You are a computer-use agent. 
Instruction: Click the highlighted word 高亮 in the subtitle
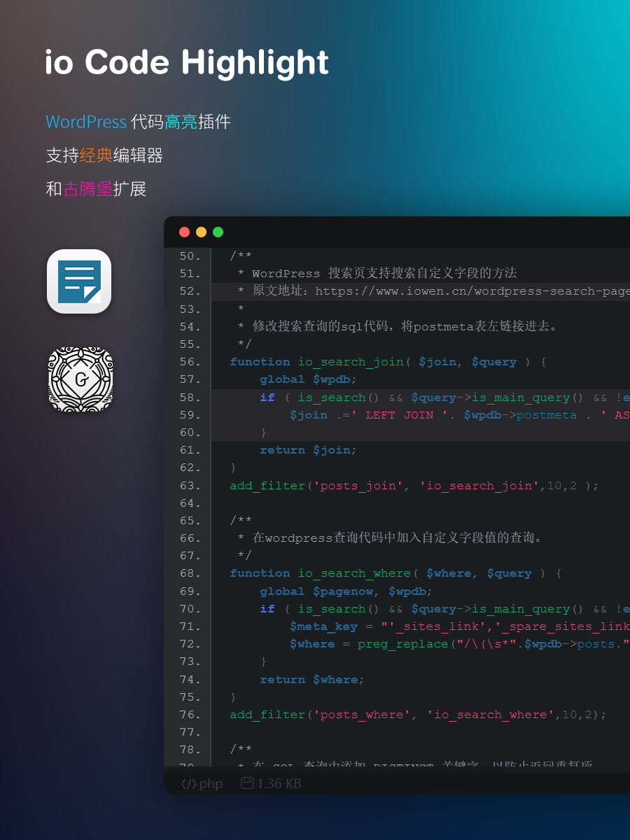(181, 122)
